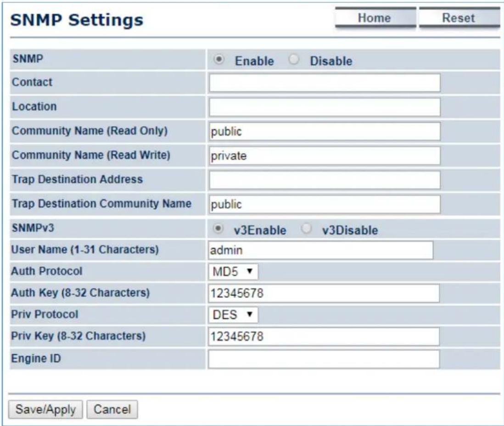Open the Auth Protocol MD5 dropdown
Viewport: 504px width, 426px height.
pos(233,272)
